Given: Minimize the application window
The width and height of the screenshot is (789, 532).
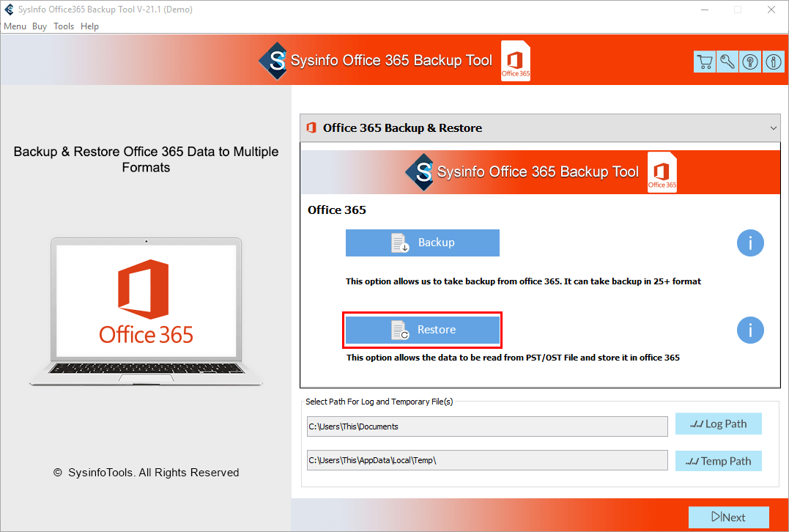Looking at the screenshot, I should point(705,10).
